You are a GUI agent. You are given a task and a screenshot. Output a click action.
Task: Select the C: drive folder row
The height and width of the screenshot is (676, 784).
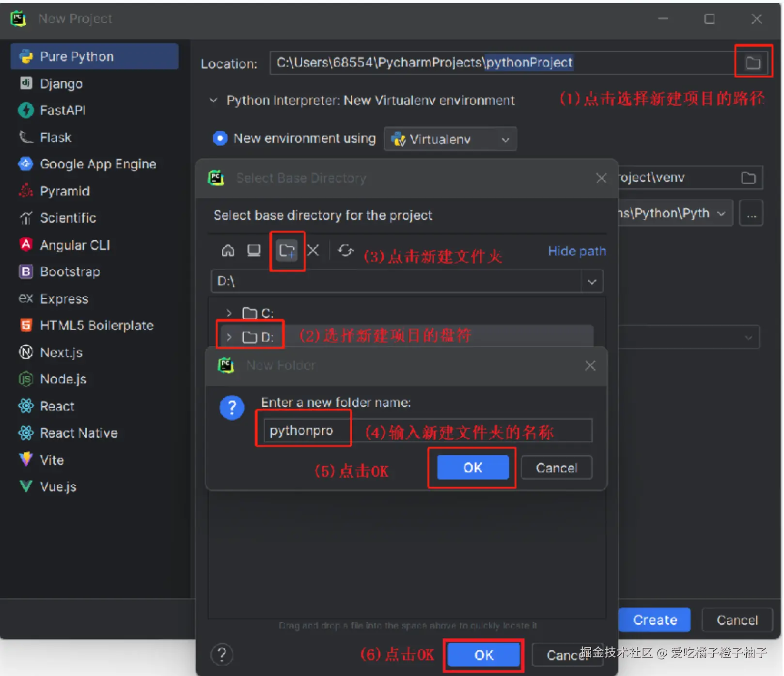coord(406,313)
